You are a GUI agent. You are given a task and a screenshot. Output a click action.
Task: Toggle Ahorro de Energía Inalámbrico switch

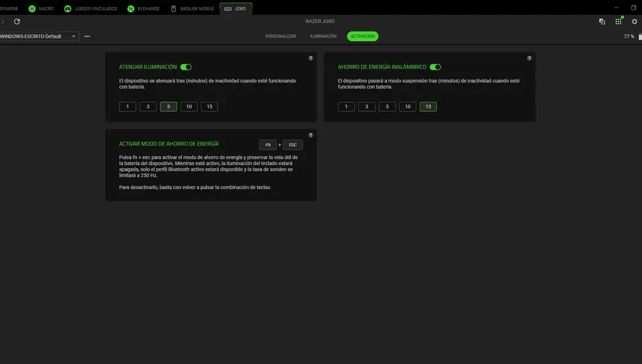pyautogui.click(x=435, y=67)
